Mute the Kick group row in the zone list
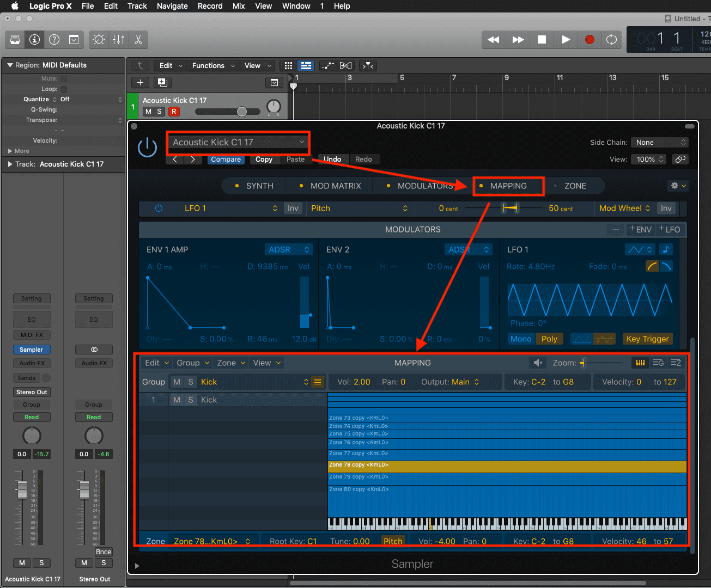 (x=177, y=400)
